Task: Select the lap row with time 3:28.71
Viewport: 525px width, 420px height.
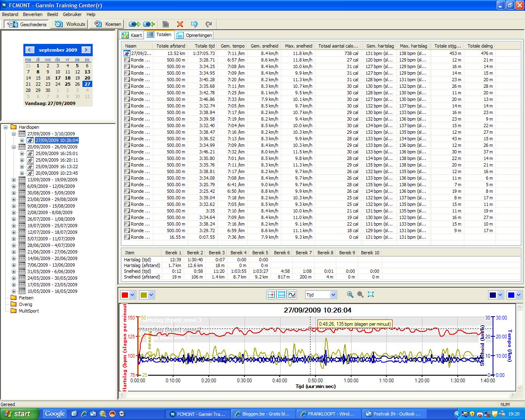Action: (x=308, y=60)
